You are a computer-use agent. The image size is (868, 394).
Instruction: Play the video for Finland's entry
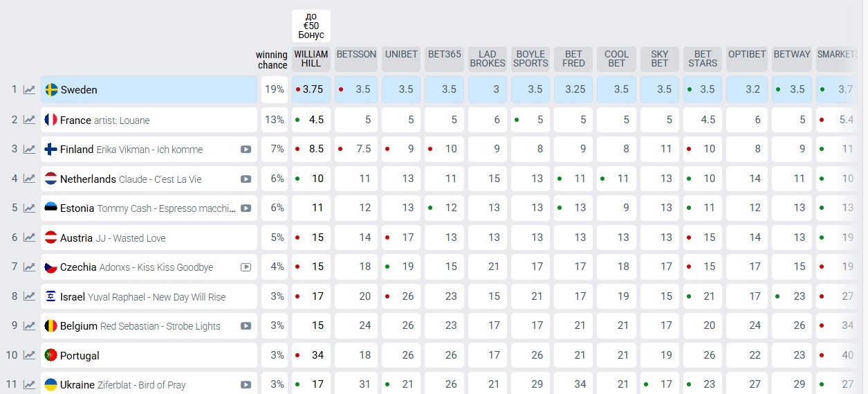point(246,150)
